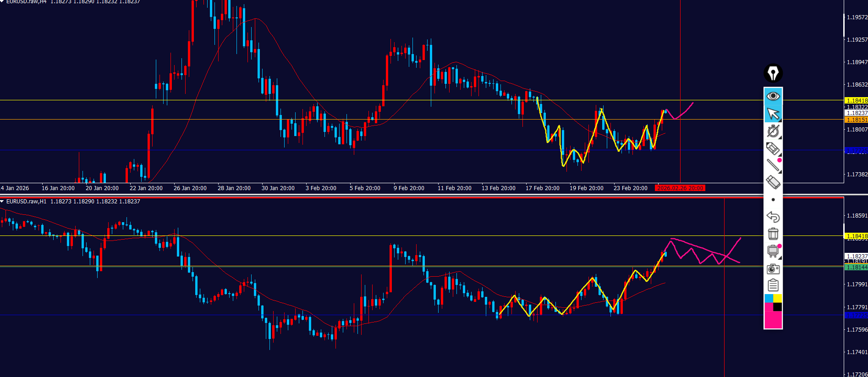Take a screenshot with the camera icon
This screenshot has height=377, width=868.
point(773,269)
